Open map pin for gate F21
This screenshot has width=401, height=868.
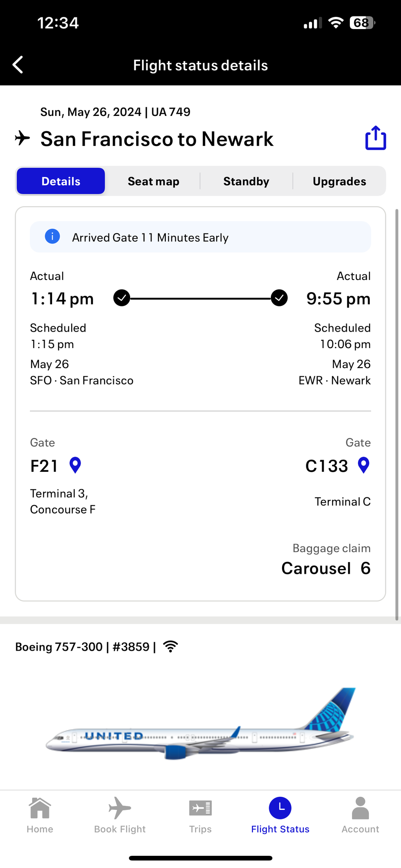[x=75, y=465]
